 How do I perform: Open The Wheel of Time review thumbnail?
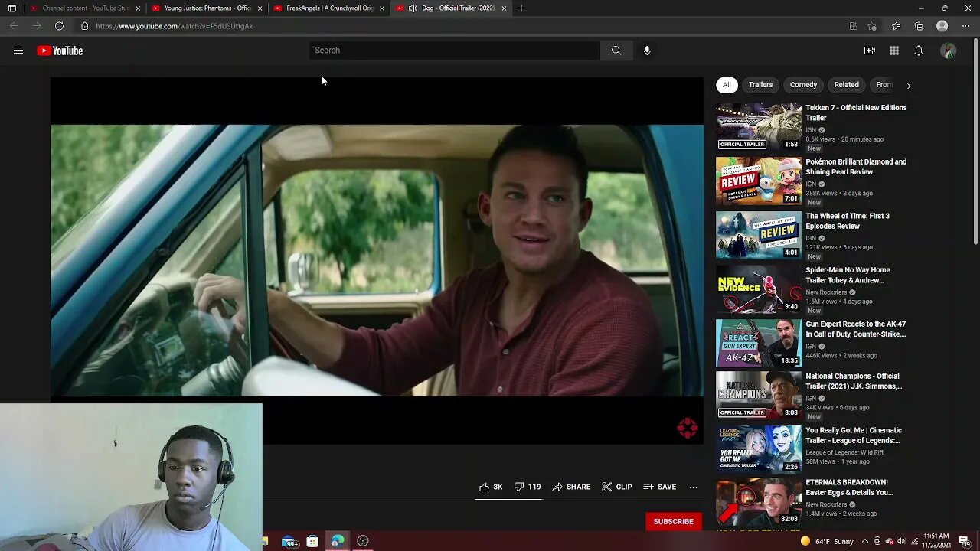click(x=759, y=235)
